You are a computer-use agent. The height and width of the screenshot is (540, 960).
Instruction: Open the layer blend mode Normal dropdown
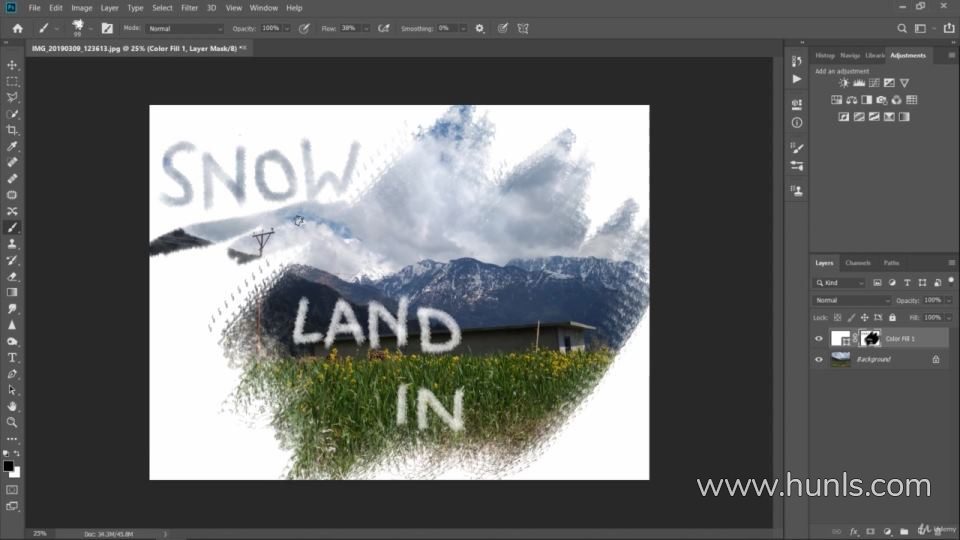(852, 300)
